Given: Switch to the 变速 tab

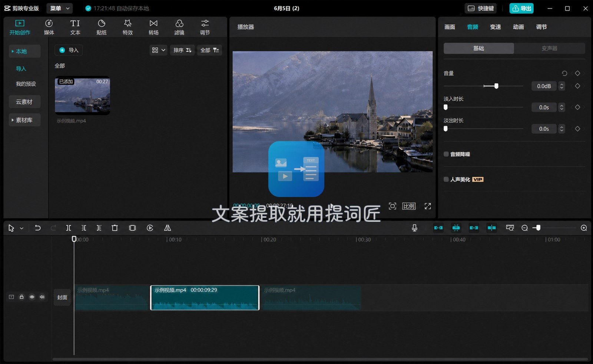Looking at the screenshot, I should (496, 27).
